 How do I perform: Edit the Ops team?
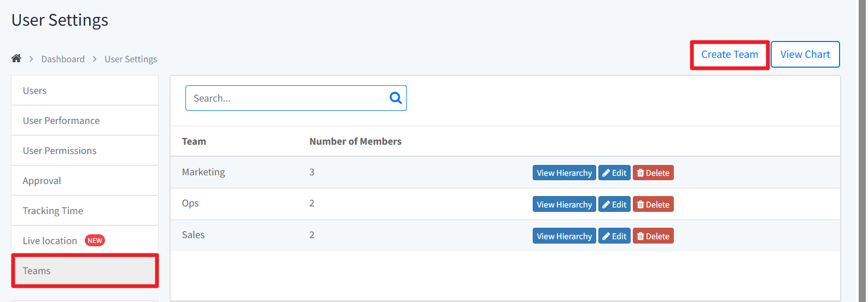(614, 205)
